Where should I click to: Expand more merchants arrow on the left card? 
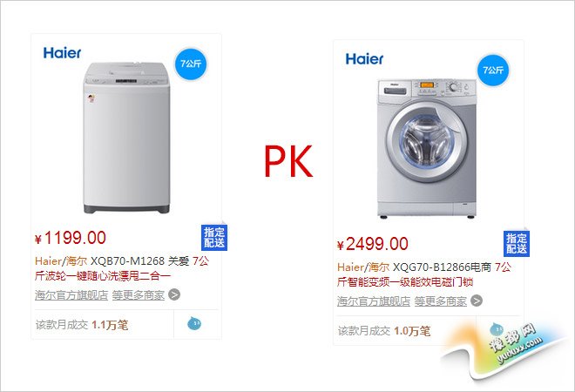pos(174,294)
